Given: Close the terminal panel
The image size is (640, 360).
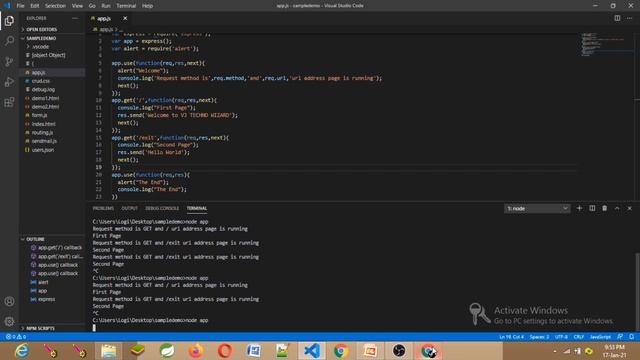Looking at the screenshot, I should [629, 208].
